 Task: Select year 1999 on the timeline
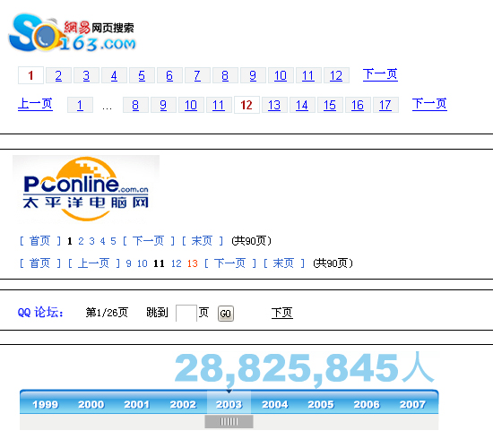(46, 404)
